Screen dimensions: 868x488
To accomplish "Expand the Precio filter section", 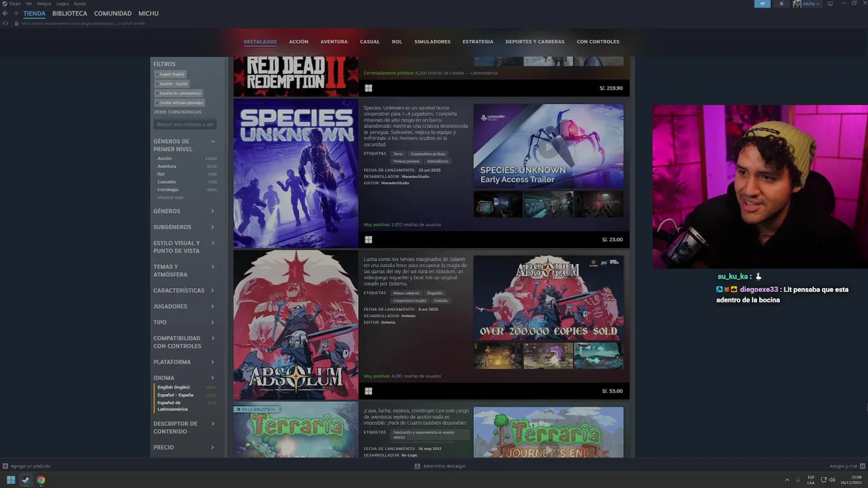I will (184, 447).
